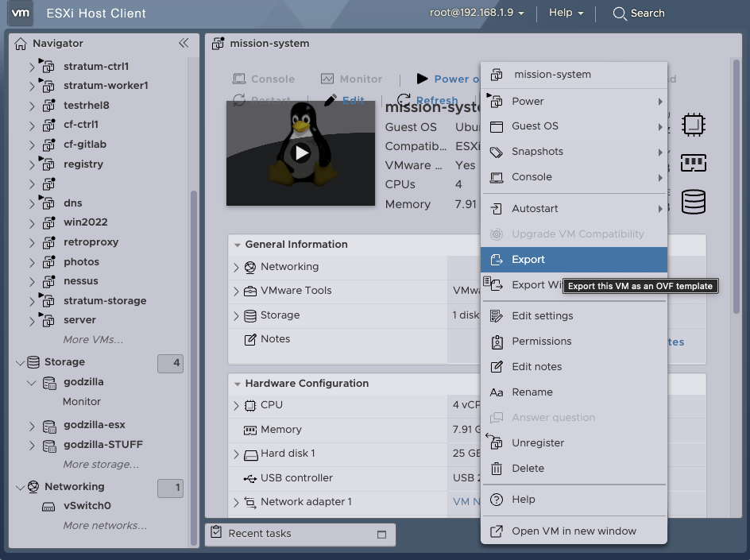Image resolution: width=750 pixels, height=560 pixels.
Task: Select the win2022 VM
Action: tap(86, 222)
